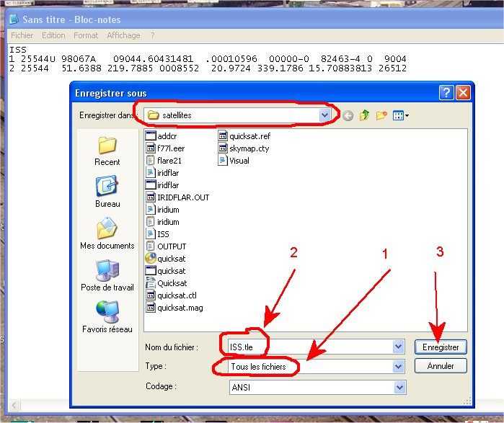Select the flare21 file

tap(164, 160)
